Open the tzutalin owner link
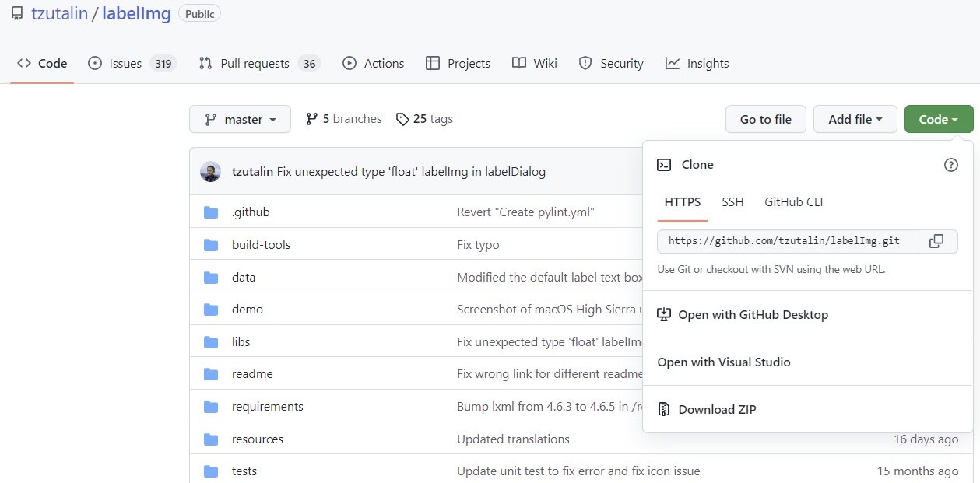Image resolution: width=980 pixels, height=483 pixels. (x=60, y=14)
